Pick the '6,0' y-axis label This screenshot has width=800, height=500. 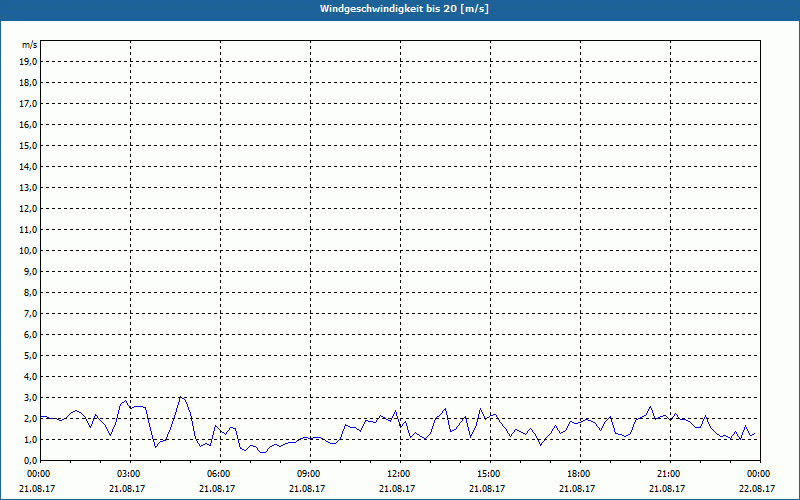pos(31,335)
